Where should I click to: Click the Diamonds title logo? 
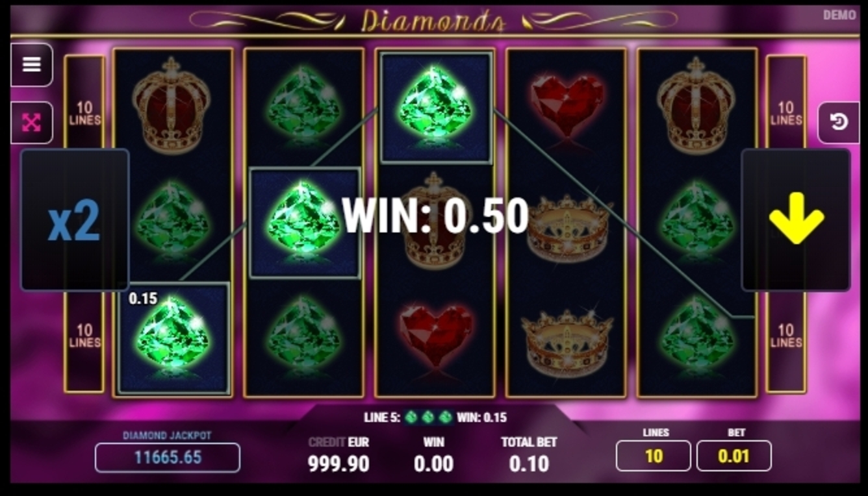tap(433, 21)
